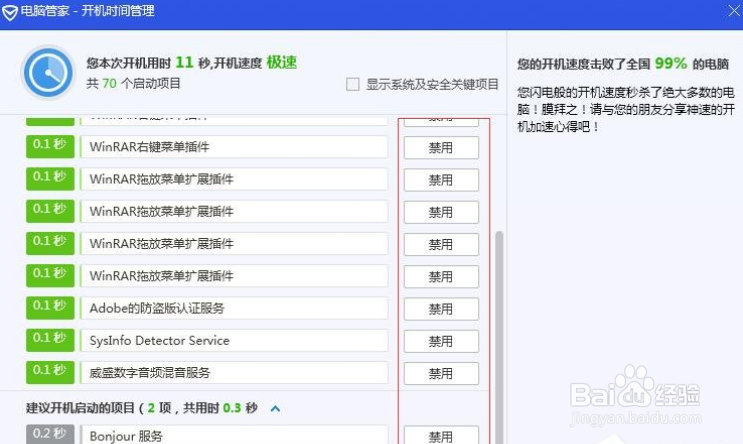Click the 电脑管家 shield logo icon

9,12
